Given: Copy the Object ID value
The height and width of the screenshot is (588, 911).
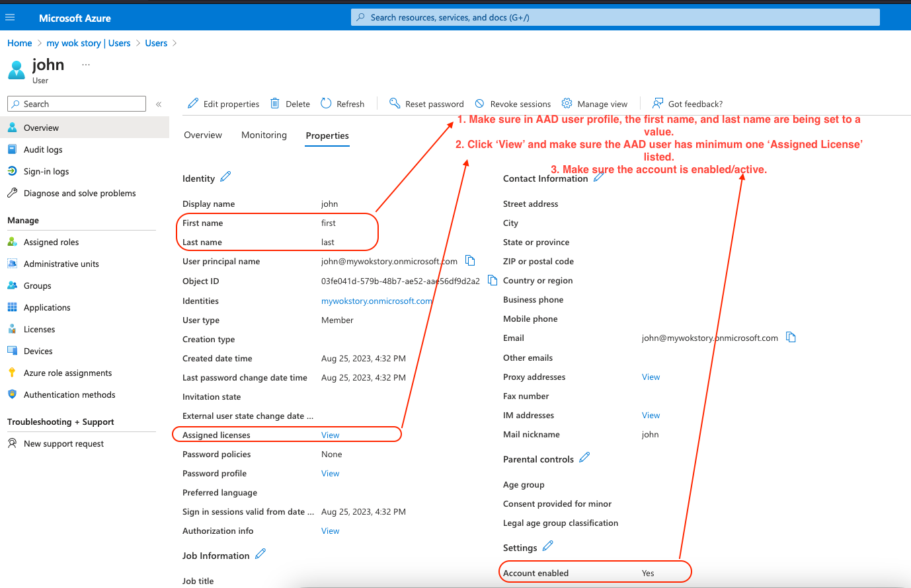Looking at the screenshot, I should tap(493, 280).
